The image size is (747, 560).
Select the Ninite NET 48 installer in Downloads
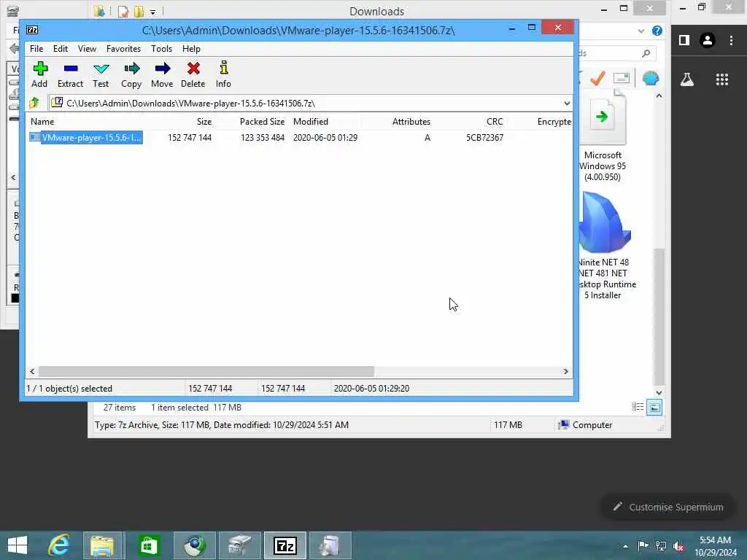[605, 245]
